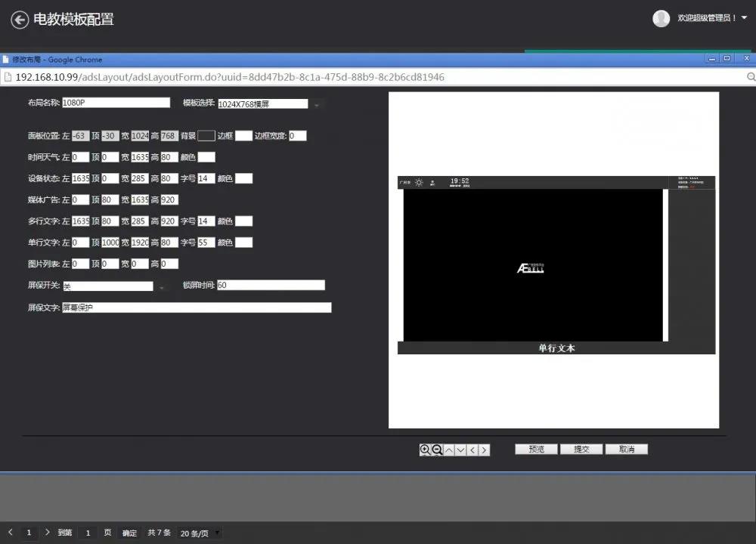Pick the 面板位置 background color swatch

[206, 136]
